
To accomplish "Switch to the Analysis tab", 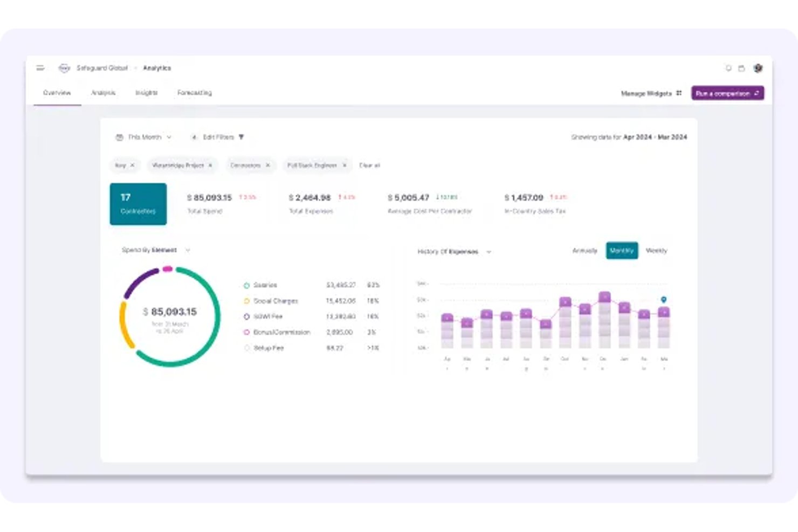I will pos(103,93).
